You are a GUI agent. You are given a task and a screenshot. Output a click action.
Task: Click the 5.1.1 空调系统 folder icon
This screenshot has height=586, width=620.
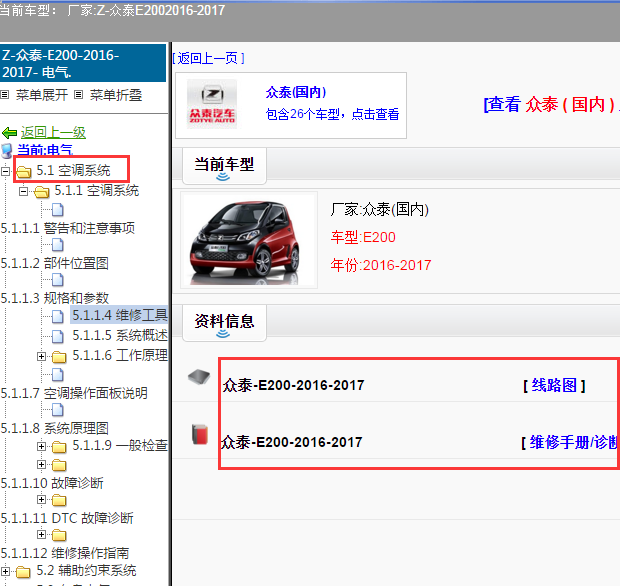[x=42, y=192]
